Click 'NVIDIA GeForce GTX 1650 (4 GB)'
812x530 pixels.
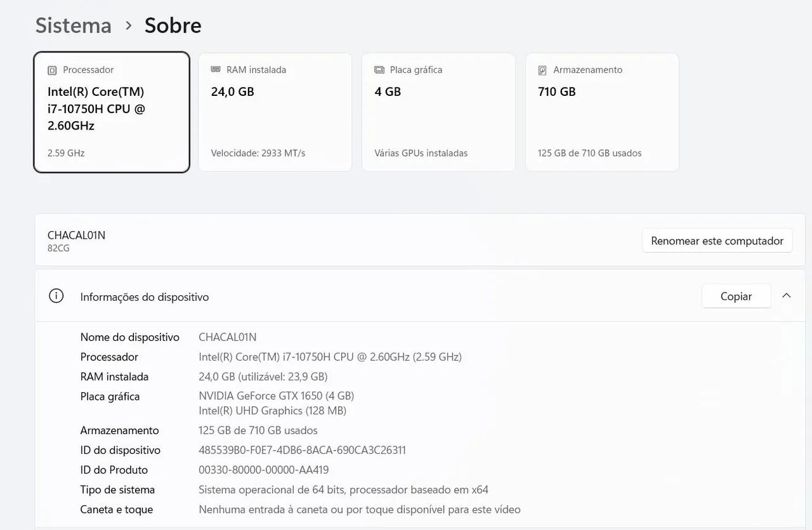[x=277, y=395]
